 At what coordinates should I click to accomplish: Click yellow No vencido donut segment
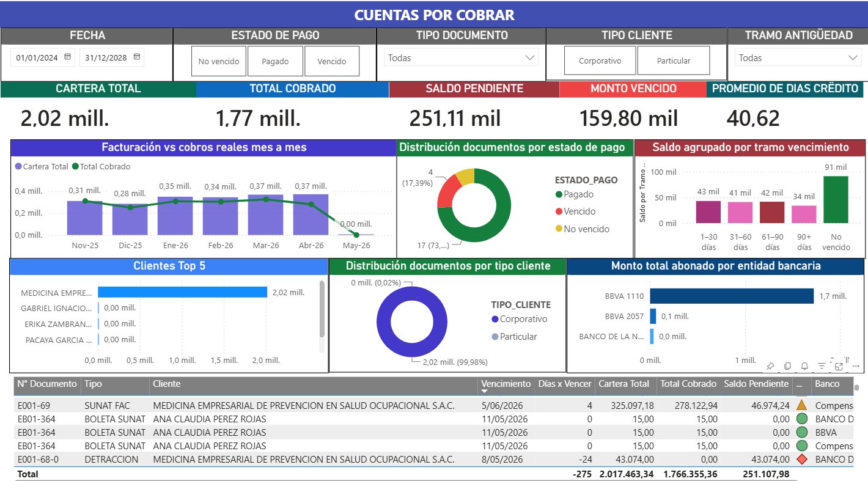[465, 175]
